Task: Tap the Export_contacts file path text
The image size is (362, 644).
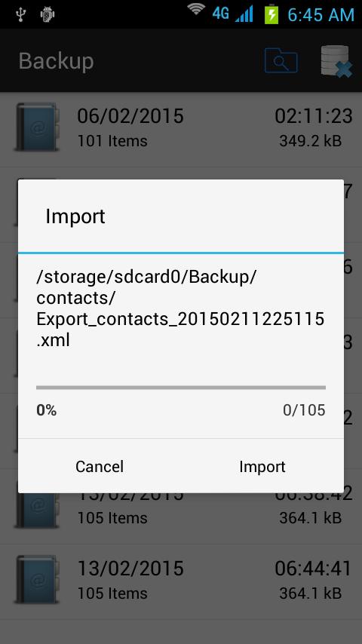Action: pyautogui.click(x=180, y=309)
